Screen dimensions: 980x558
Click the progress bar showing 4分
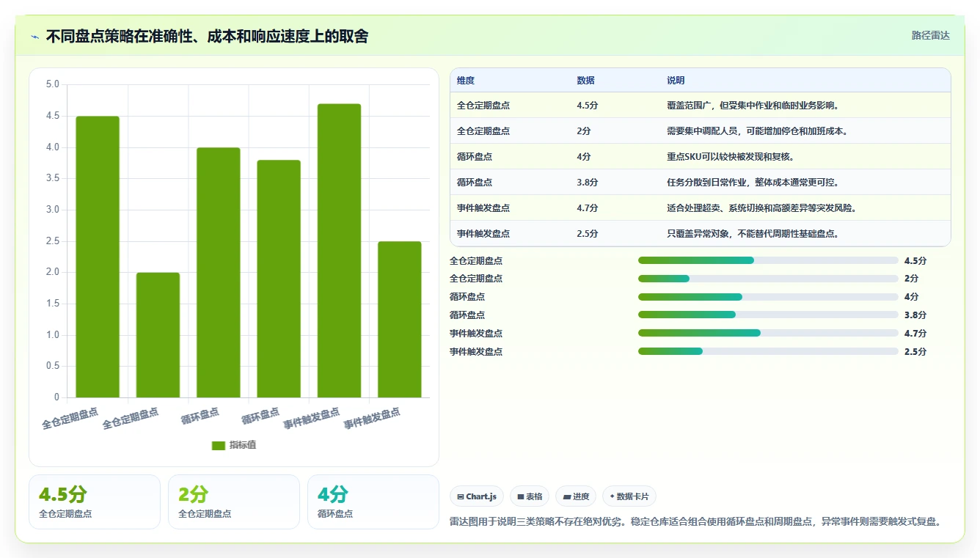click(x=768, y=297)
